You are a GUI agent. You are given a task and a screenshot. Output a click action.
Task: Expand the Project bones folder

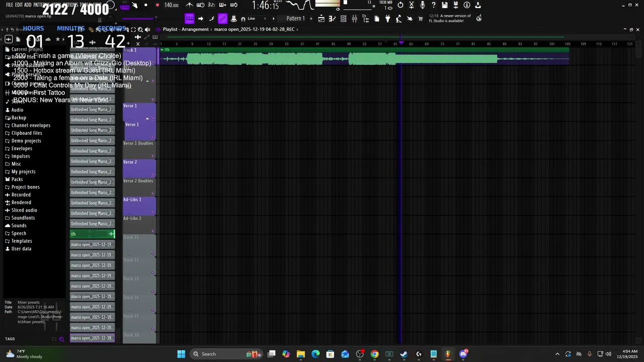pyautogui.click(x=25, y=187)
